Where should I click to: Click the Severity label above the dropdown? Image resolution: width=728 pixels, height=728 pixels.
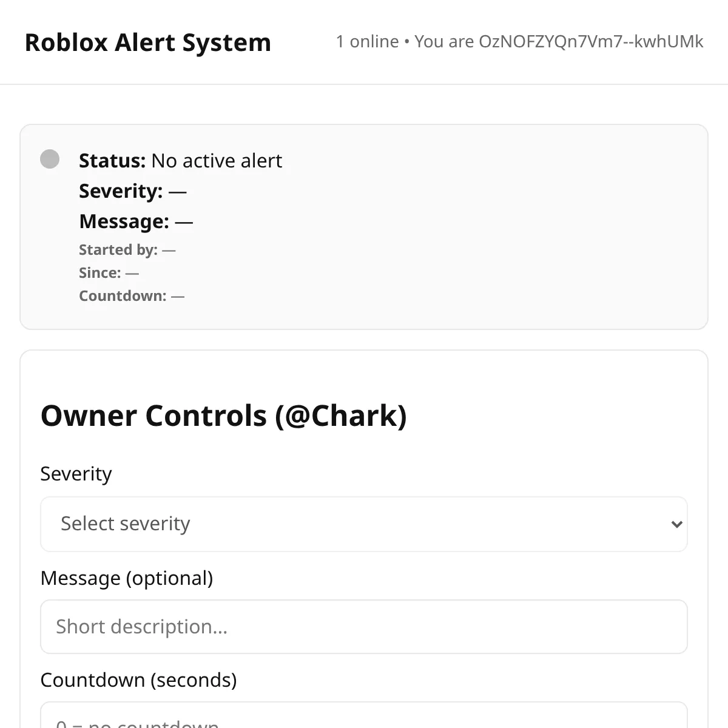(x=76, y=474)
